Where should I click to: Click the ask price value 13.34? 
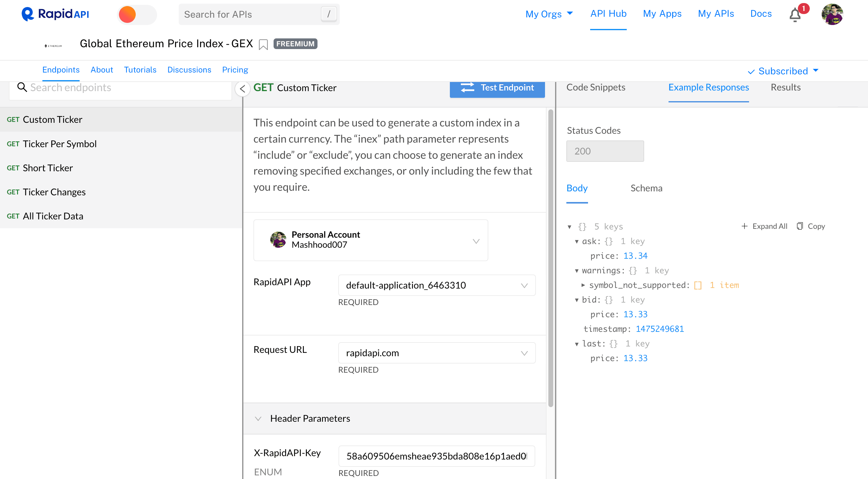tap(636, 256)
